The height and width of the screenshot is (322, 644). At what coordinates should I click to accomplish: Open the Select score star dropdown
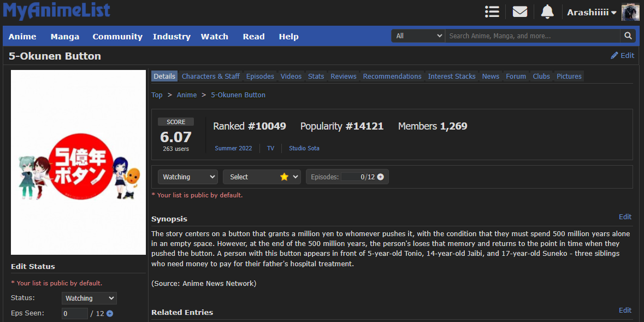point(262,177)
